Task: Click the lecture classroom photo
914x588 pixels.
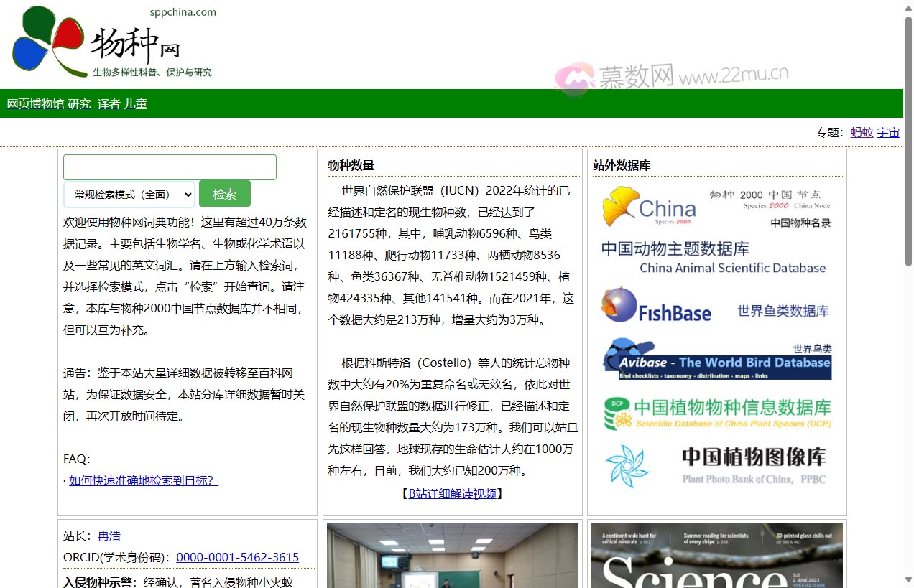Action: (452, 556)
